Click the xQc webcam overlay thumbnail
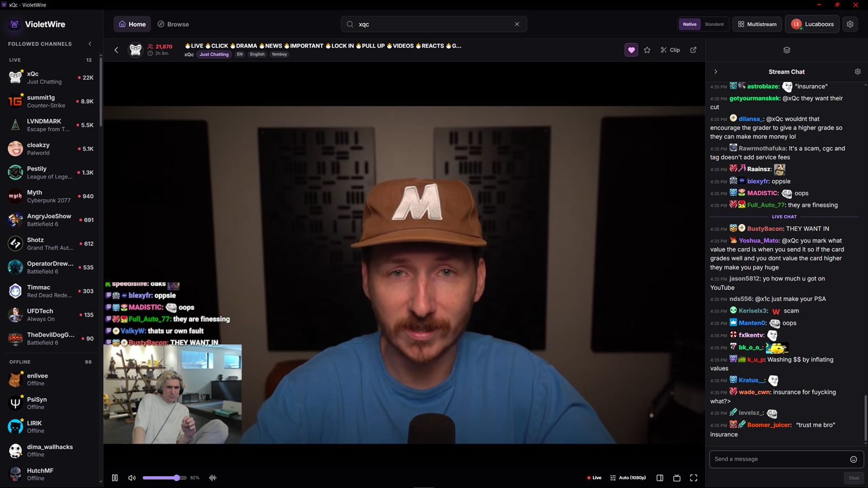The height and width of the screenshot is (488, 868). [173, 394]
